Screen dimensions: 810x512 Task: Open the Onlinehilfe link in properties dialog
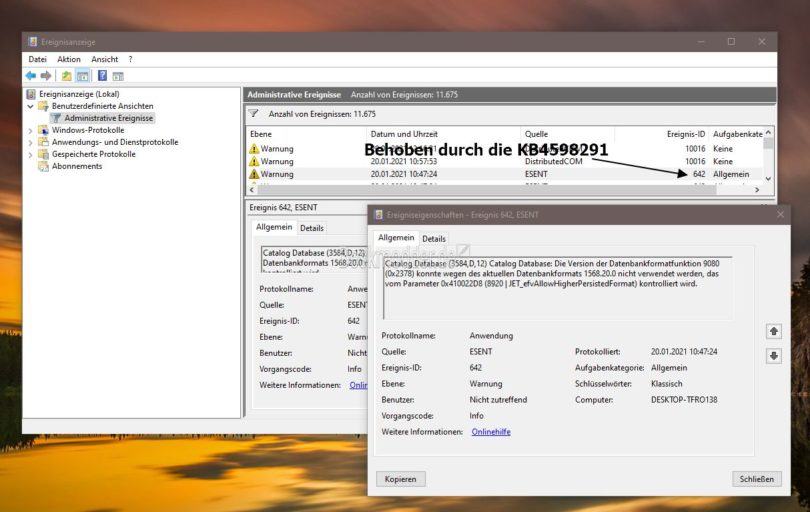click(x=491, y=431)
